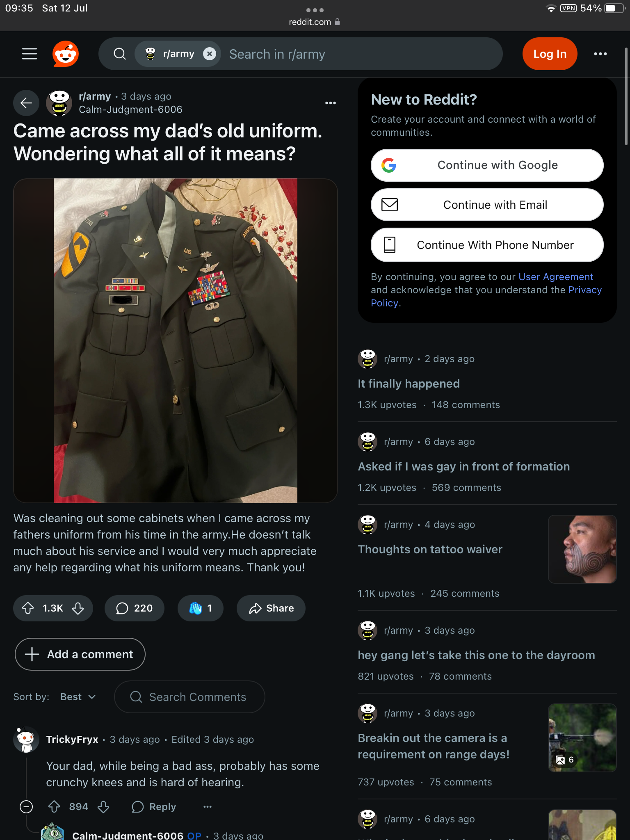
Task: Click the page's vertical scrollbar
Action: [x=626, y=96]
